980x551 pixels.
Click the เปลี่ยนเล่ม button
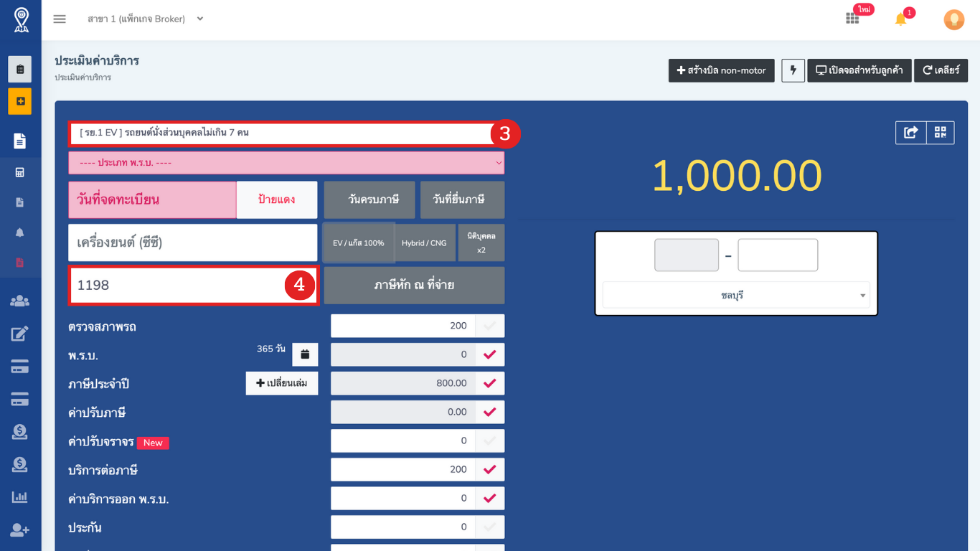tap(282, 383)
